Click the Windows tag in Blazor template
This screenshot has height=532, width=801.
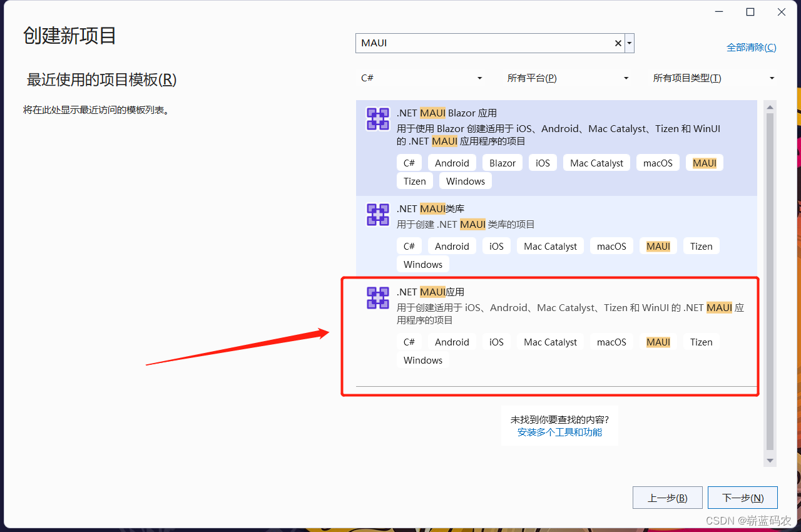click(466, 182)
